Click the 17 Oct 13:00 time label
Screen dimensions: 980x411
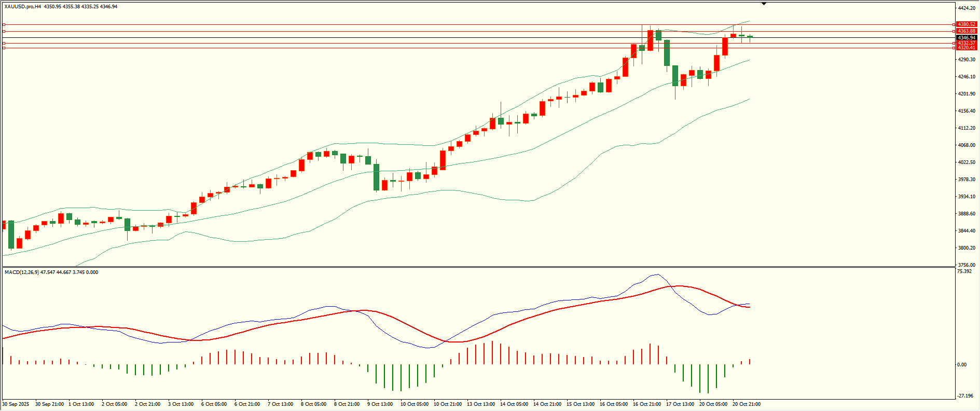[680, 404]
